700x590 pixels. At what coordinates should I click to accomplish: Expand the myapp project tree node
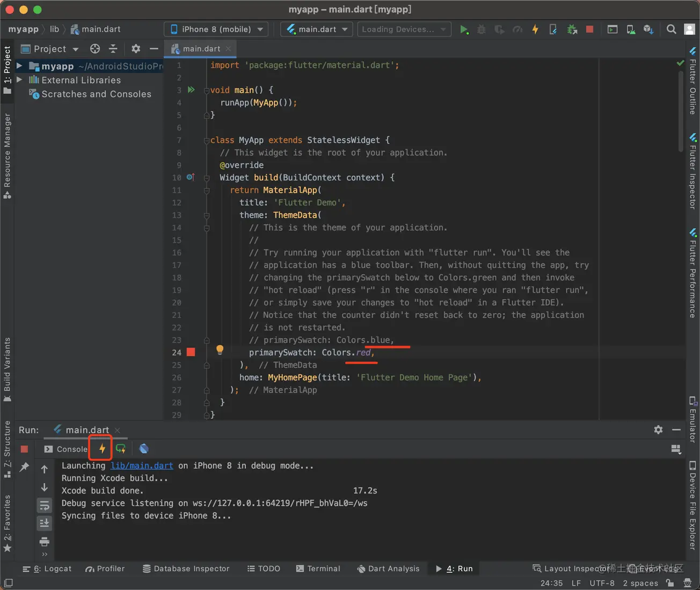[x=19, y=66]
